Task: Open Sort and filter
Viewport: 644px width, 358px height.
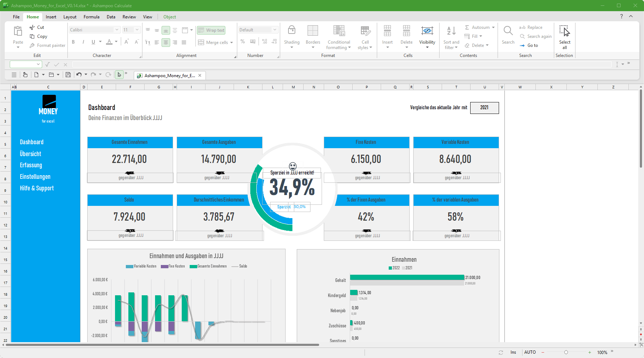Action: [451, 37]
